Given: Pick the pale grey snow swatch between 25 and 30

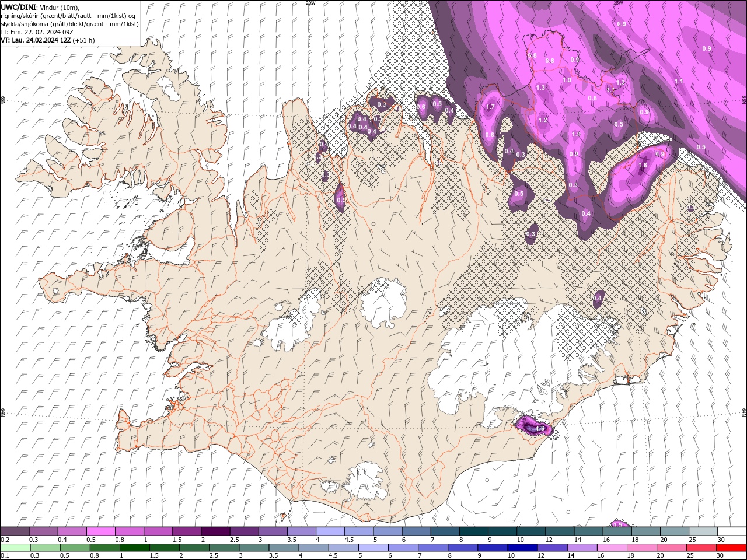Looking at the screenshot, I should pos(703,531).
